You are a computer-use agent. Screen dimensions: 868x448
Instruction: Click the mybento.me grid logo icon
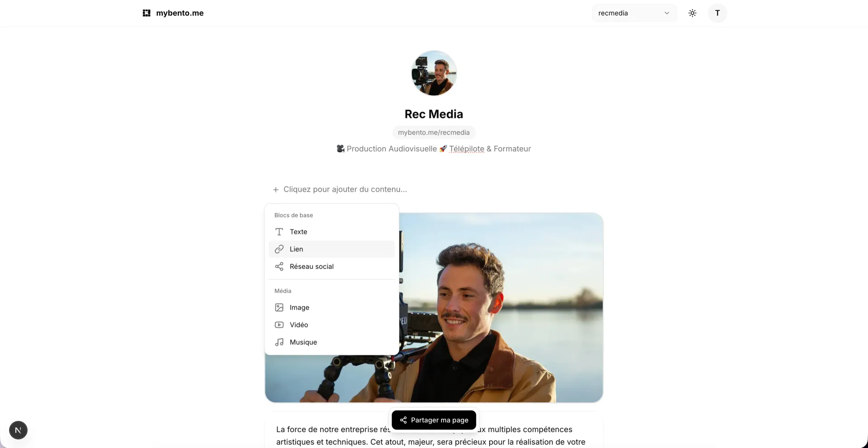point(146,13)
